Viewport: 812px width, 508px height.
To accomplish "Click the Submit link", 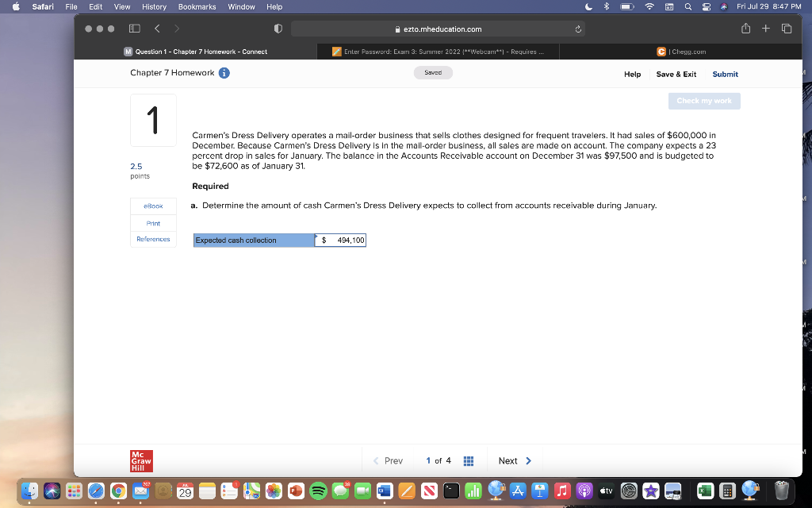I will pyautogui.click(x=725, y=74).
